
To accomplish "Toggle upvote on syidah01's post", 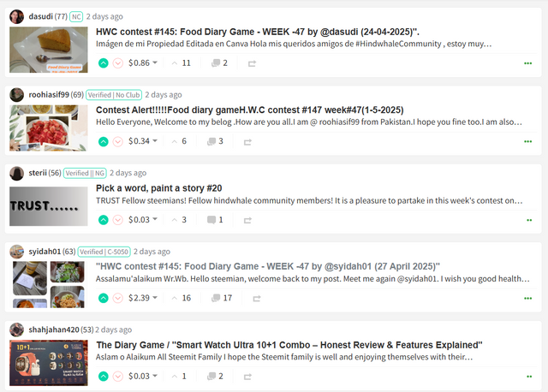I will [103, 298].
